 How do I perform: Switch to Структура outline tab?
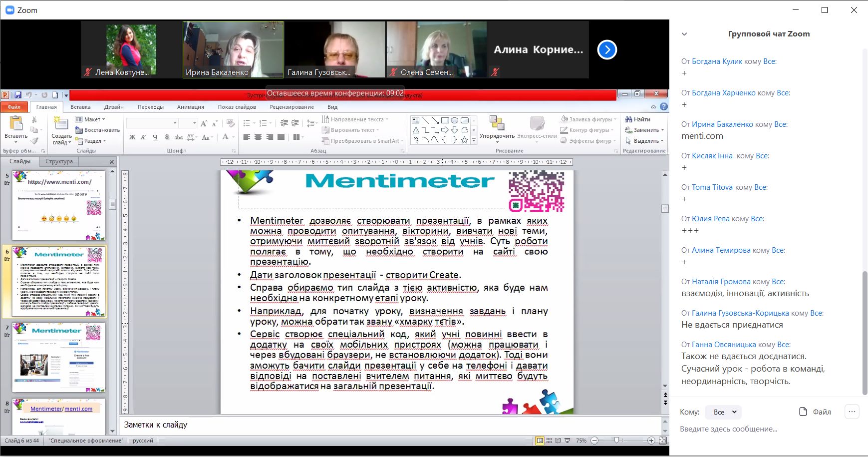(x=59, y=161)
